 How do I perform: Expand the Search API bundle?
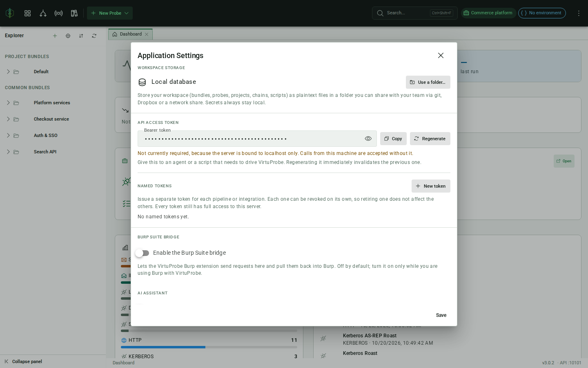point(8,152)
